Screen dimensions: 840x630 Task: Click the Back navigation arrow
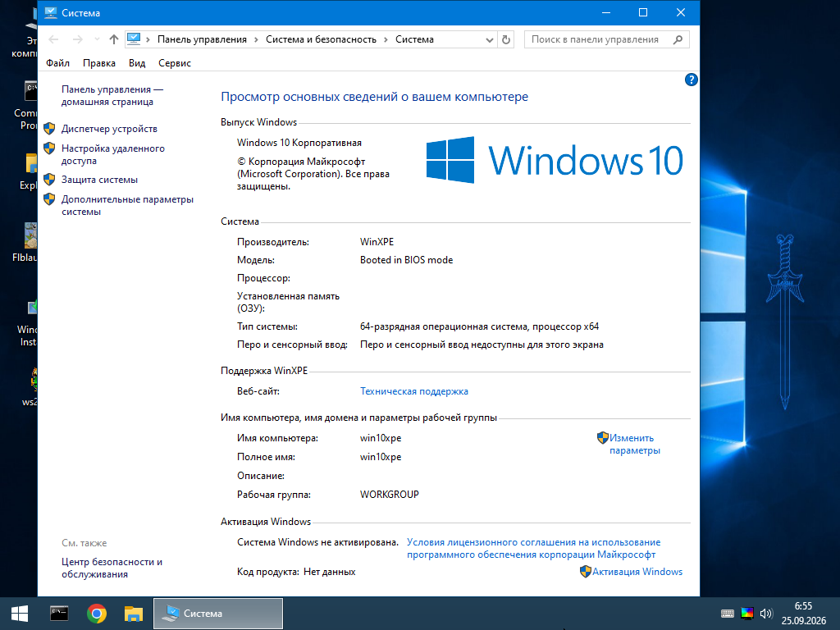pos(53,39)
